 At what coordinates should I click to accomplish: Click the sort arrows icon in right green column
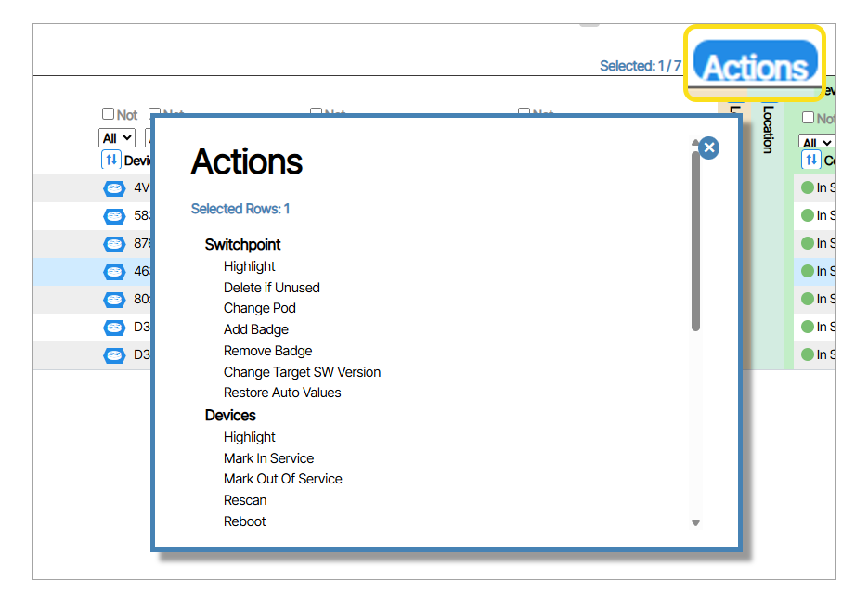tap(811, 160)
